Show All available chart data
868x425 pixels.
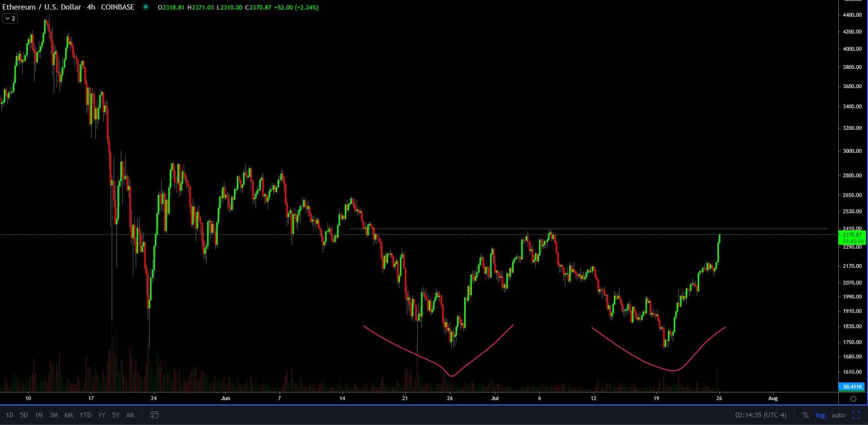(x=130, y=415)
